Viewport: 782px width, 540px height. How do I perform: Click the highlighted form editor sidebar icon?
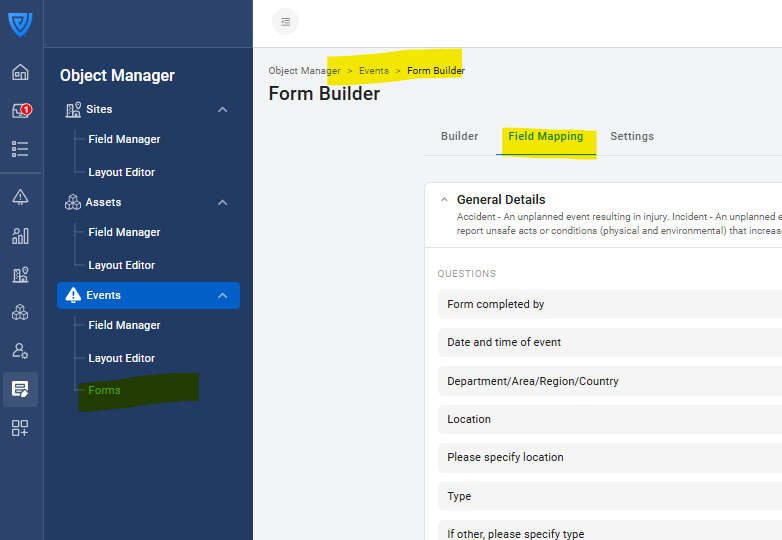point(20,389)
